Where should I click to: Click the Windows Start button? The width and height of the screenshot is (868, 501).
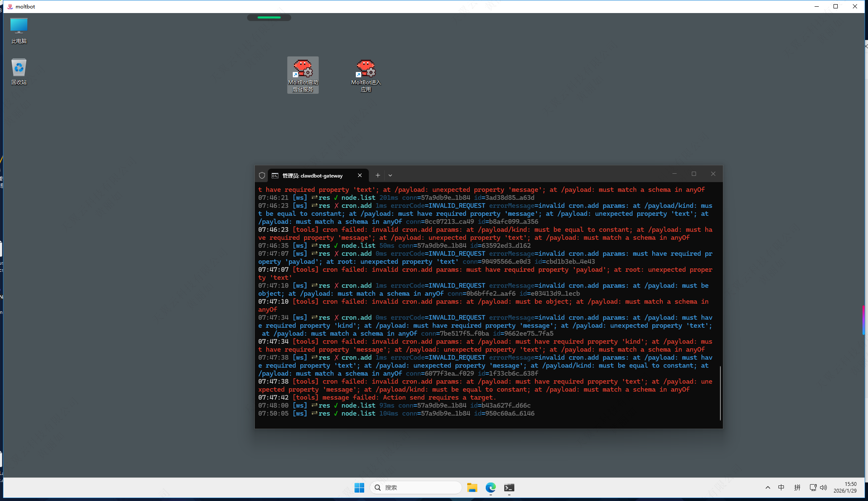point(359,488)
